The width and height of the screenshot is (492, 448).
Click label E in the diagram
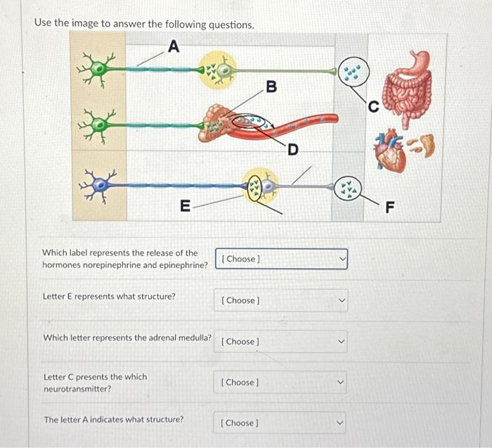(x=185, y=206)
